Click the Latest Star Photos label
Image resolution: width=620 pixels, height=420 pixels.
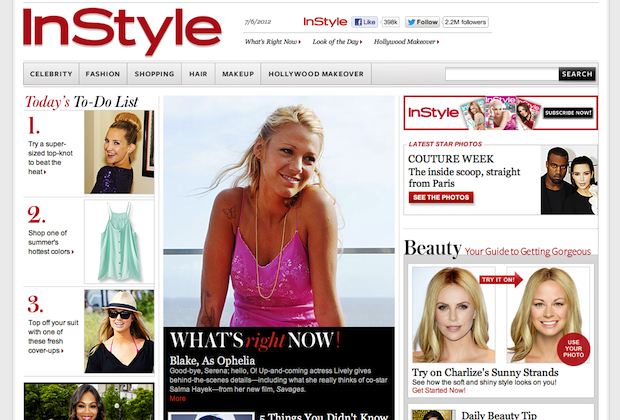click(x=445, y=144)
